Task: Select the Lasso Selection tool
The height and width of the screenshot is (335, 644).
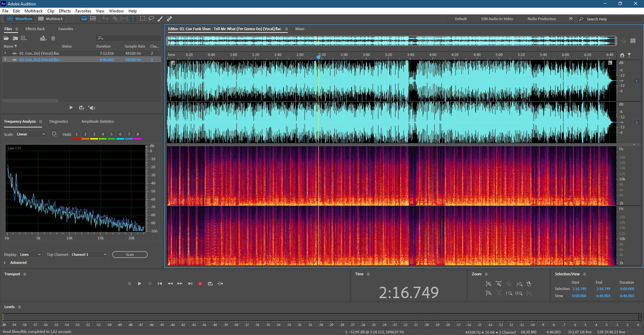Action: 151,19
